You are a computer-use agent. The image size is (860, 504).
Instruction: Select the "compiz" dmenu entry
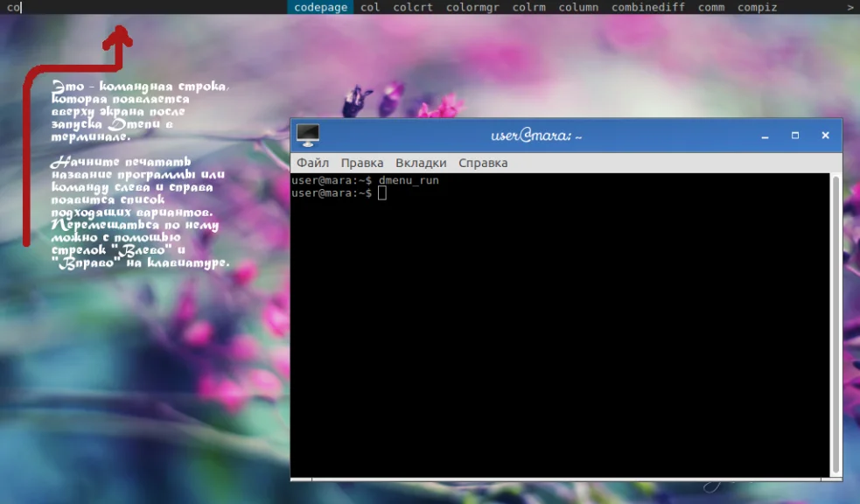(757, 7)
